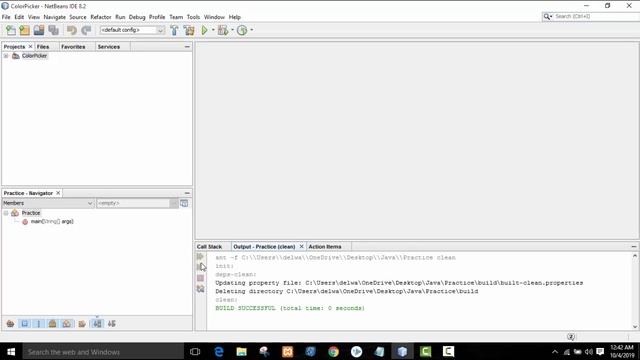The width and height of the screenshot is (640, 360).
Task: Minimize the Projects panel
Action: click(187, 47)
